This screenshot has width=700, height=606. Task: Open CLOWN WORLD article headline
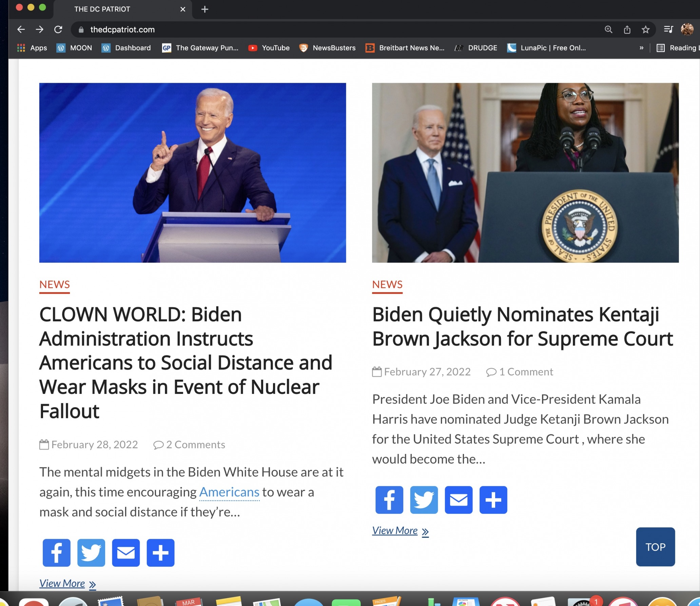coord(186,363)
